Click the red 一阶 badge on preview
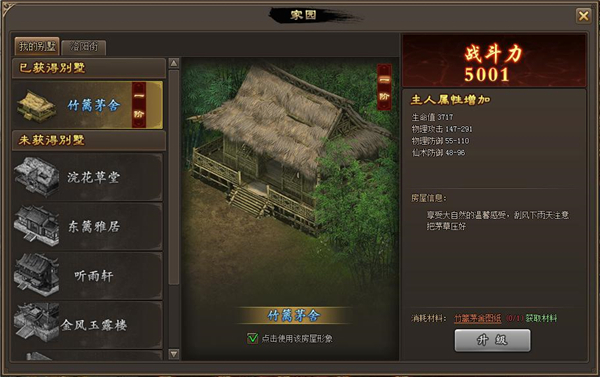This screenshot has height=377, width=600. pyautogui.click(x=384, y=87)
